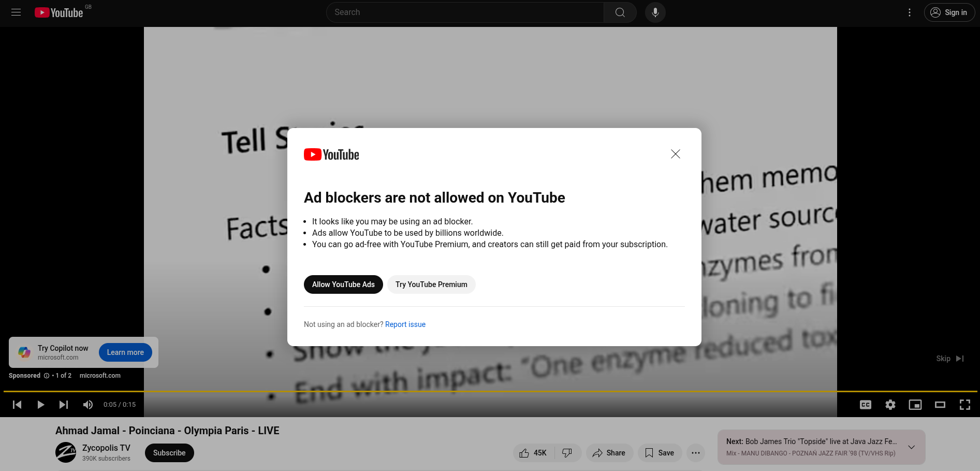980x471 pixels.
Task: Open more actions ellipsis under video
Action: [x=696, y=453]
